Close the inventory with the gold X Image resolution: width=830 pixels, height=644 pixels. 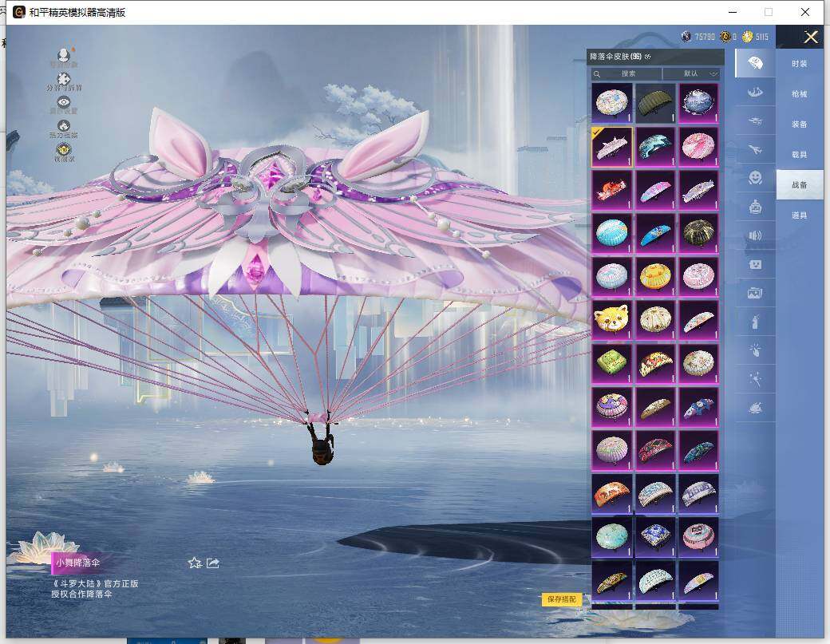(x=810, y=37)
